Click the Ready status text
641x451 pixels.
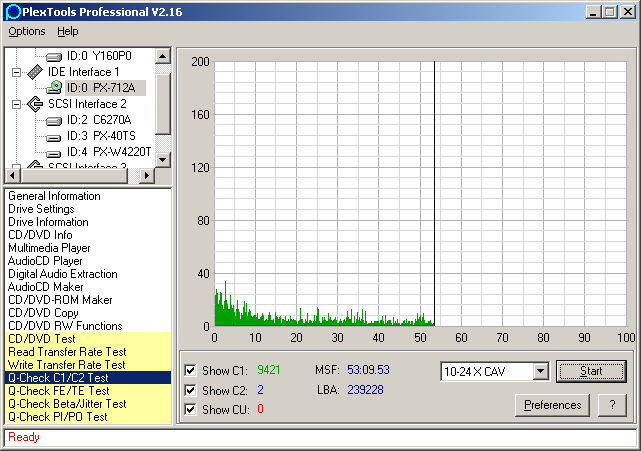pyautogui.click(x=24, y=437)
